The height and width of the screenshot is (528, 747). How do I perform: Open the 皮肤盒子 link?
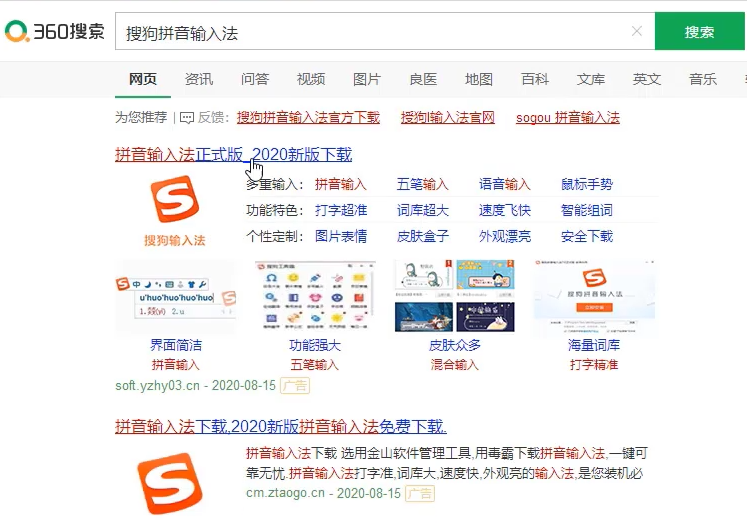point(423,236)
